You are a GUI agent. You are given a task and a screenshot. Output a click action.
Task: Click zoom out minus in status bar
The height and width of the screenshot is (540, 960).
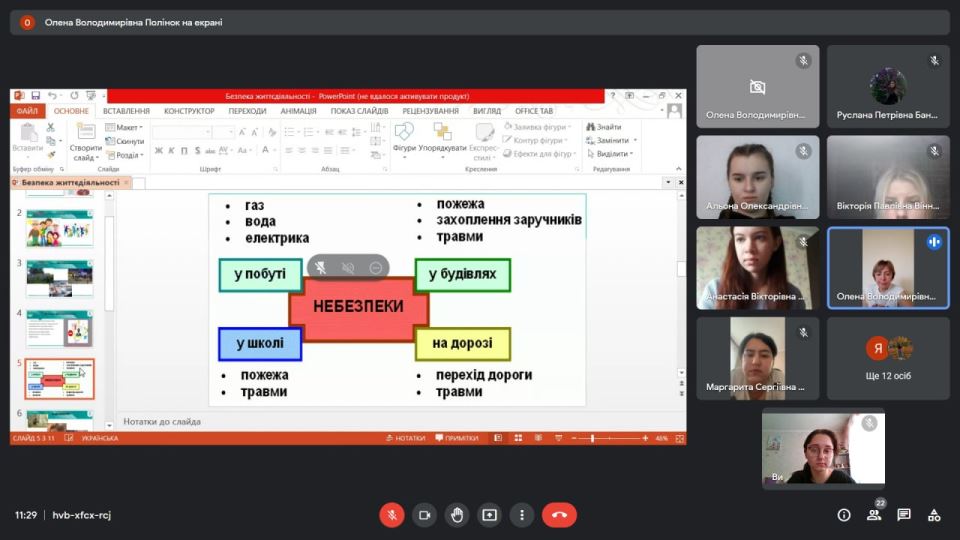574,438
